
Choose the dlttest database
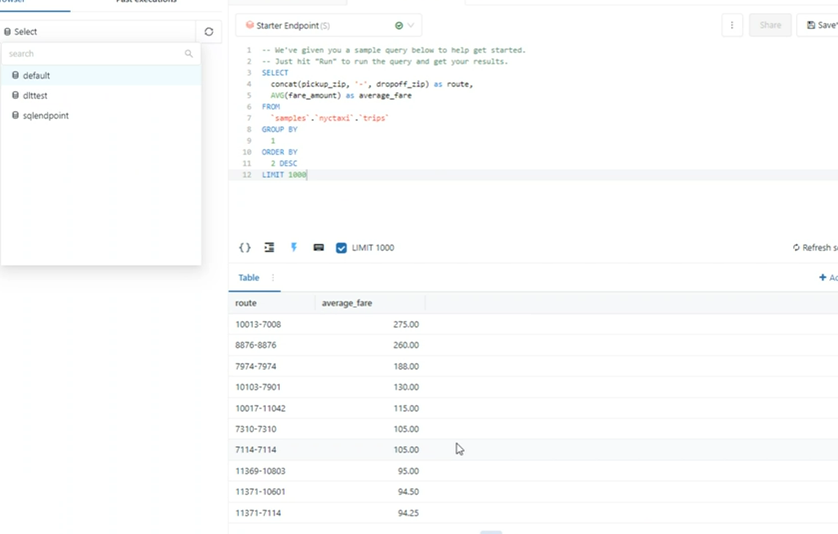(x=36, y=96)
